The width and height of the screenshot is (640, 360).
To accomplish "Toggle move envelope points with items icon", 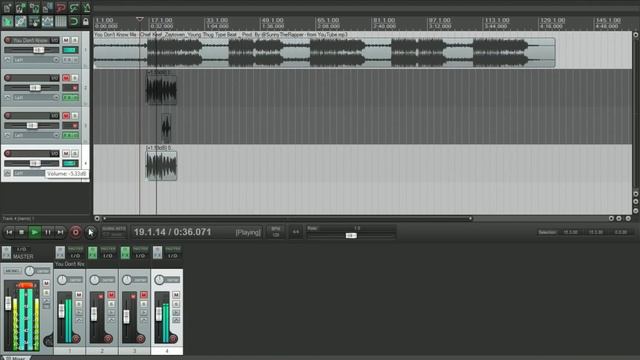I will (x=47, y=21).
